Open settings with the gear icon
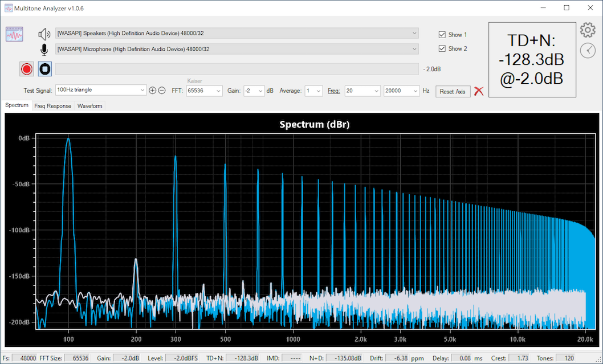This screenshot has height=364, width=603. [588, 30]
